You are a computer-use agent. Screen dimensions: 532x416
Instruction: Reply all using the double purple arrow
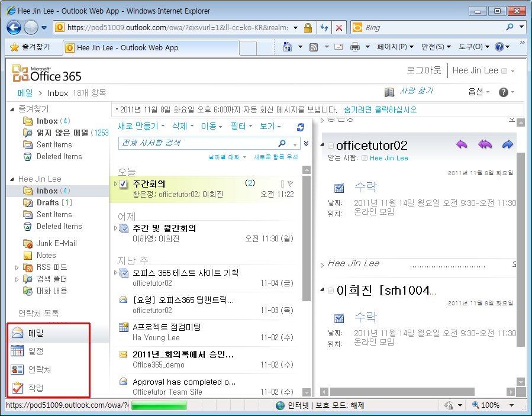click(485, 145)
